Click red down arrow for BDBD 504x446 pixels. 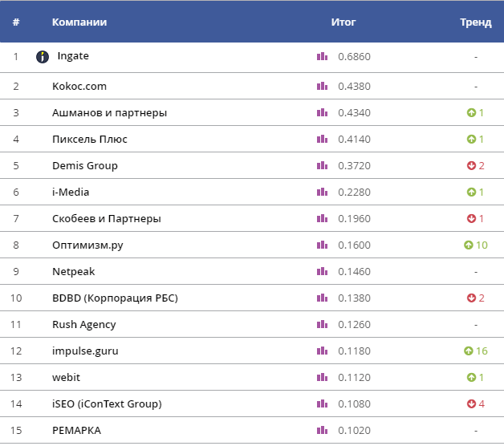[471, 298]
